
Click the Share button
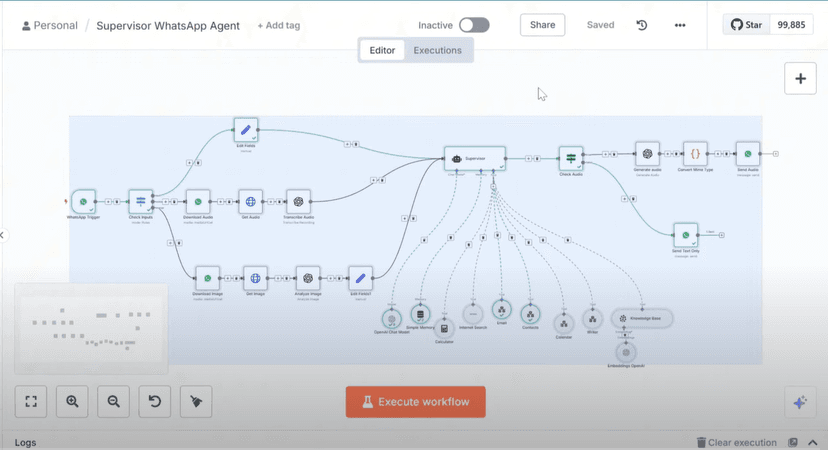click(542, 25)
